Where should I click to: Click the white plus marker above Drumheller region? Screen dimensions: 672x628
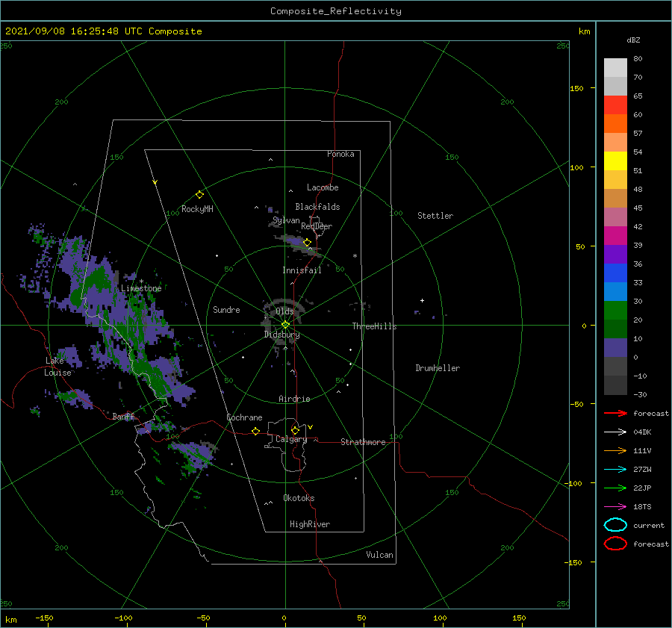[422, 300]
